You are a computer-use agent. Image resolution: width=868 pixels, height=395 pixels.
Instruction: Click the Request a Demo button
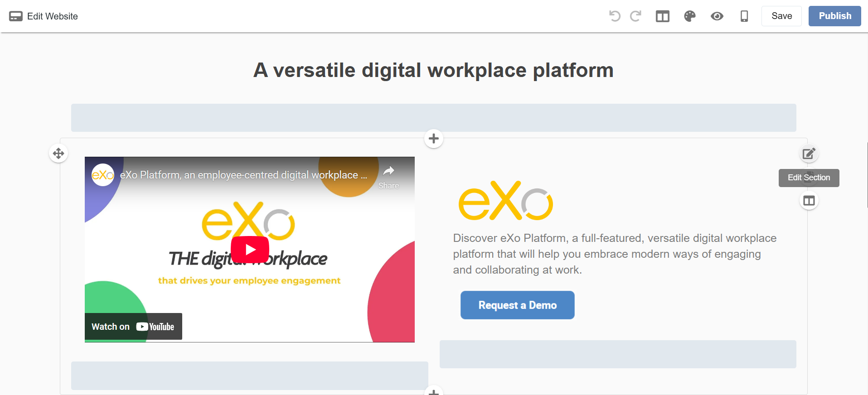[517, 305]
